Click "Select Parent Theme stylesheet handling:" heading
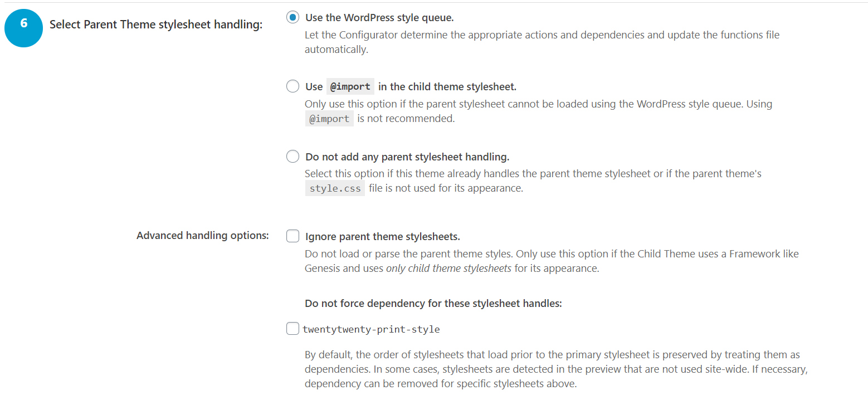 156,25
